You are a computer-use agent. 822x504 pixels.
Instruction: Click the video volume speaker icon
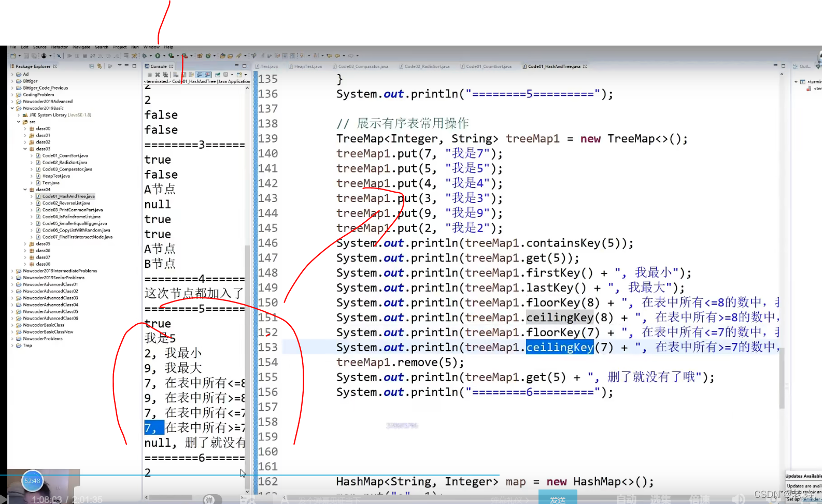click(738, 498)
